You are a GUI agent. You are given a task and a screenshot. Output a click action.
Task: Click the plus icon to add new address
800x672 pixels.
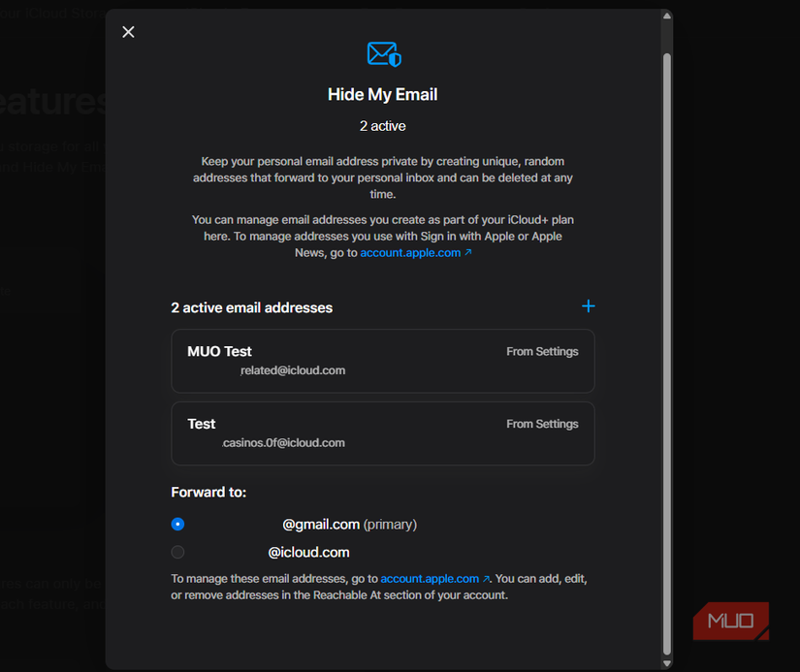tap(588, 305)
